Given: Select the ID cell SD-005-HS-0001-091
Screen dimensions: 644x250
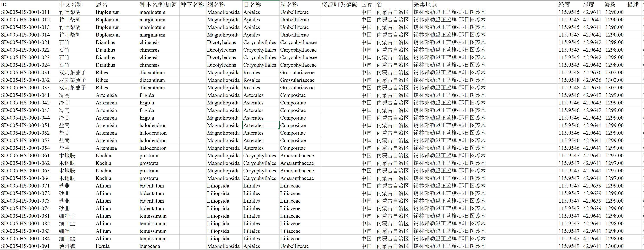Looking at the screenshot, I should (x=25, y=246).
